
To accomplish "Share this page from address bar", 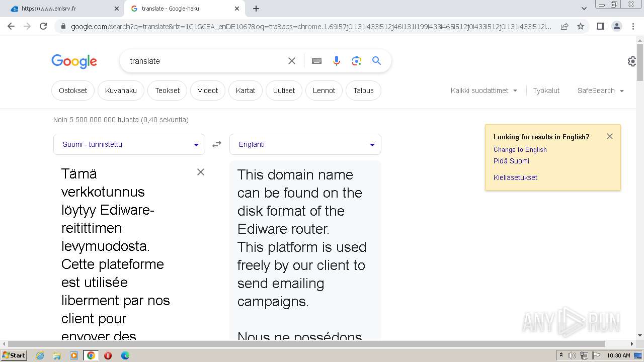I will tap(565, 26).
